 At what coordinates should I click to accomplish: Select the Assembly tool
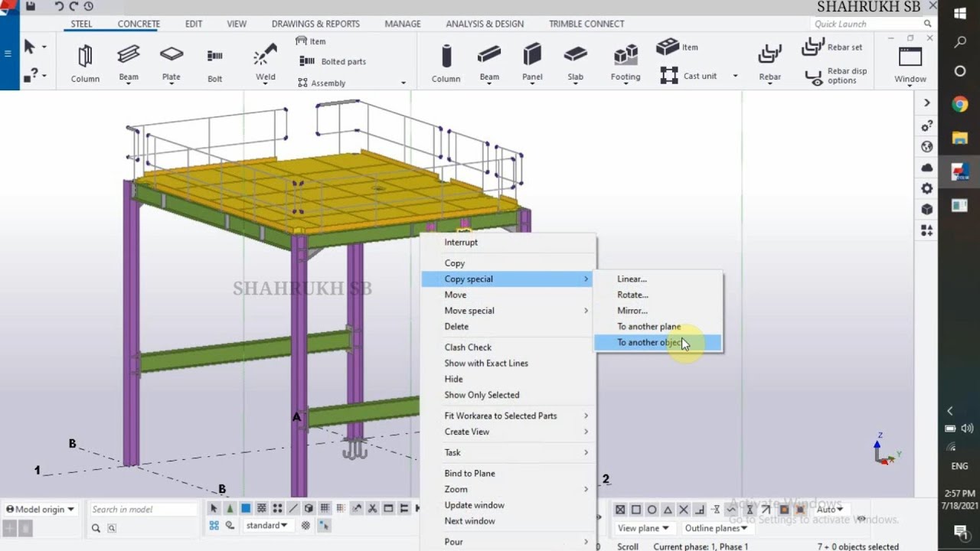point(322,83)
